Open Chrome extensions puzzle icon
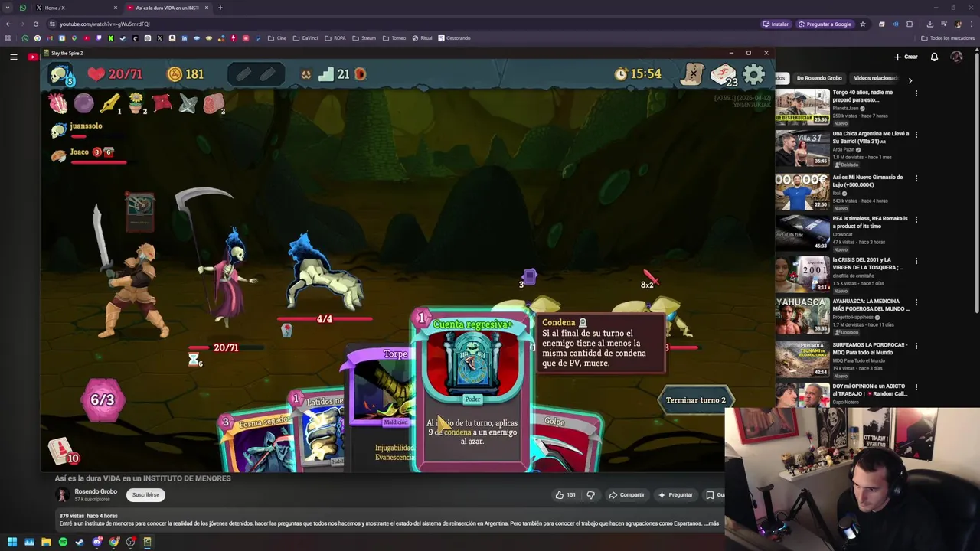This screenshot has height=551, width=980. tap(910, 24)
